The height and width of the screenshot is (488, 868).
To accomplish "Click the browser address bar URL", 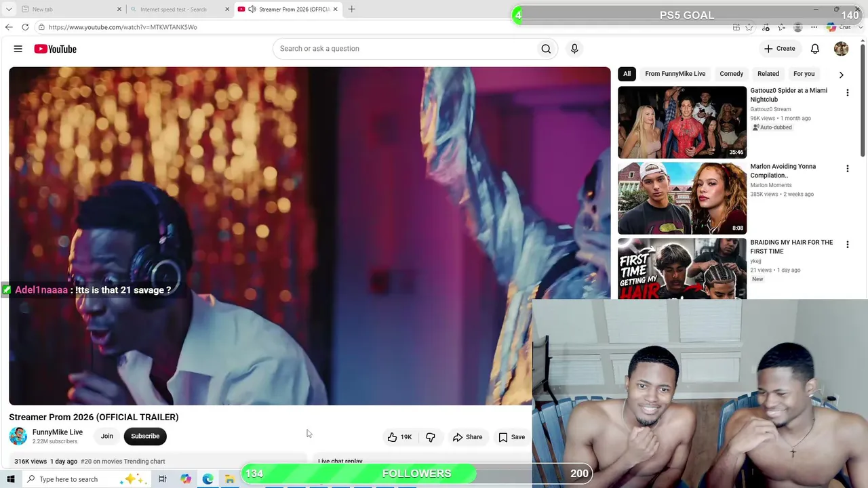I will [x=123, y=27].
